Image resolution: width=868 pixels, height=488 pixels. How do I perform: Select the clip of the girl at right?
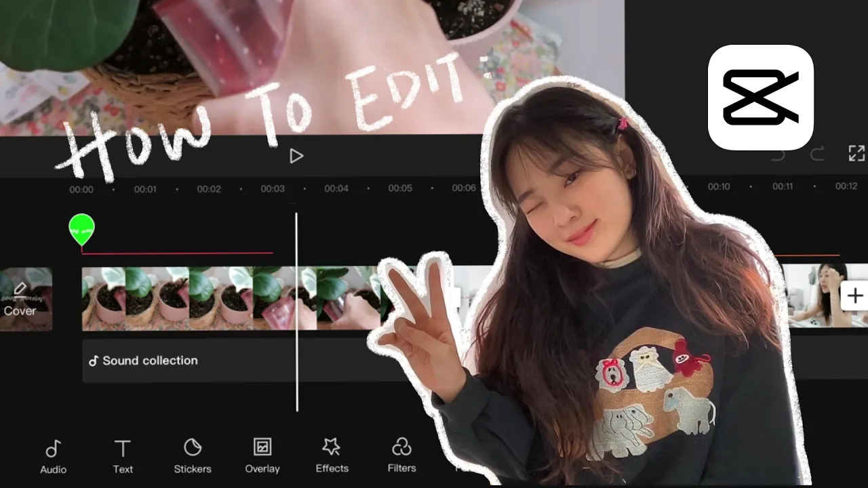point(814,296)
